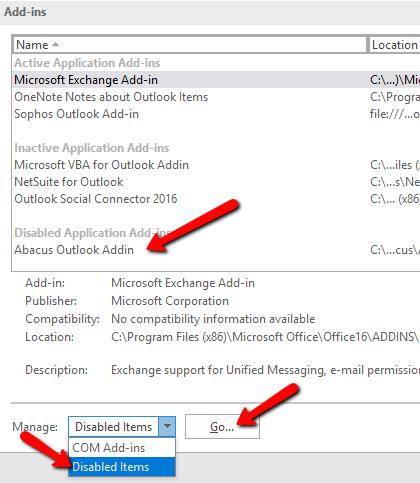
Task: Open the Manage dropdown arrow
Action: [x=167, y=426]
